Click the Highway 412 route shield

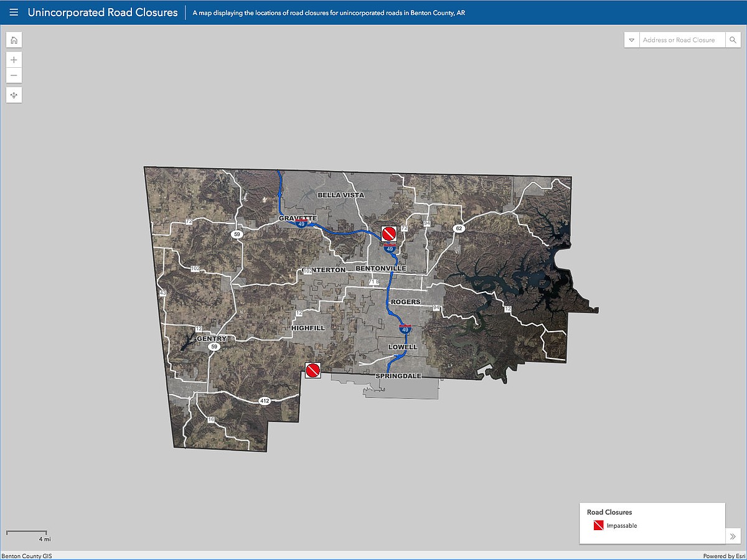point(265,401)
